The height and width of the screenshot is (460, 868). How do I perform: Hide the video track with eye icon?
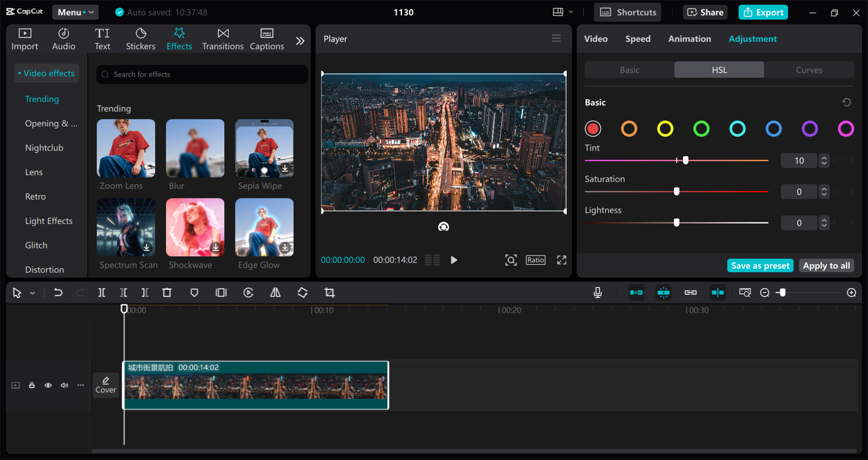click(48, 385)
